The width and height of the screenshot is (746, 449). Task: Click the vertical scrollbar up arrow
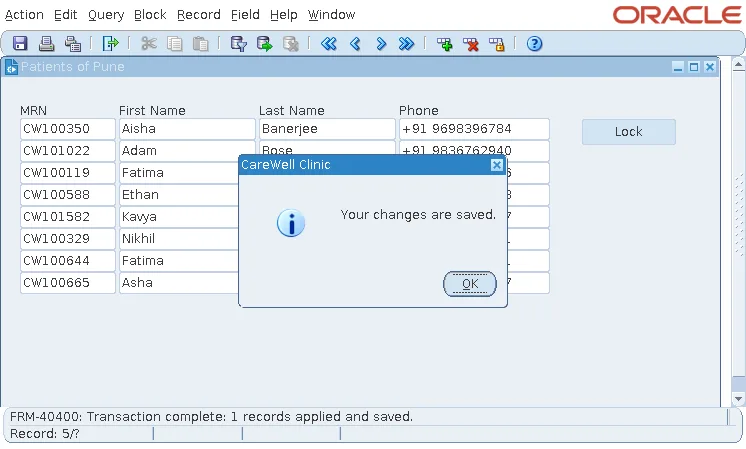point(738,64)
